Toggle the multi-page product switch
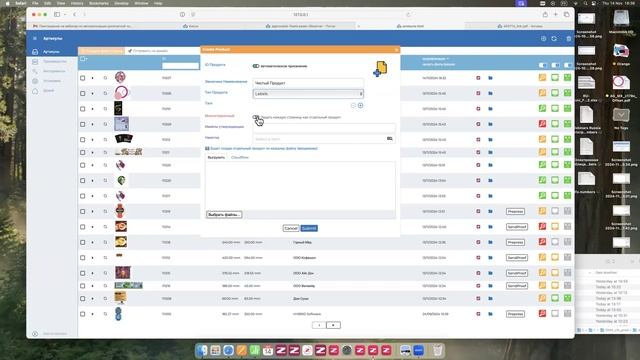This screenshot has height=360, width=640. click(256, 117)
